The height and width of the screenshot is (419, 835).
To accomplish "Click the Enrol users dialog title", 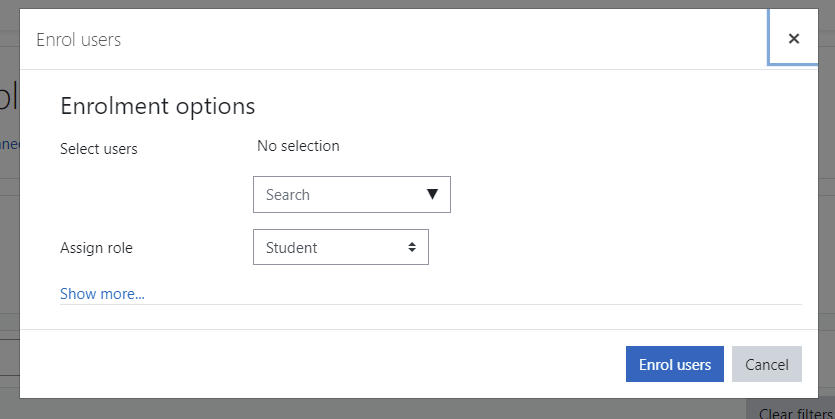I will 78,40.
